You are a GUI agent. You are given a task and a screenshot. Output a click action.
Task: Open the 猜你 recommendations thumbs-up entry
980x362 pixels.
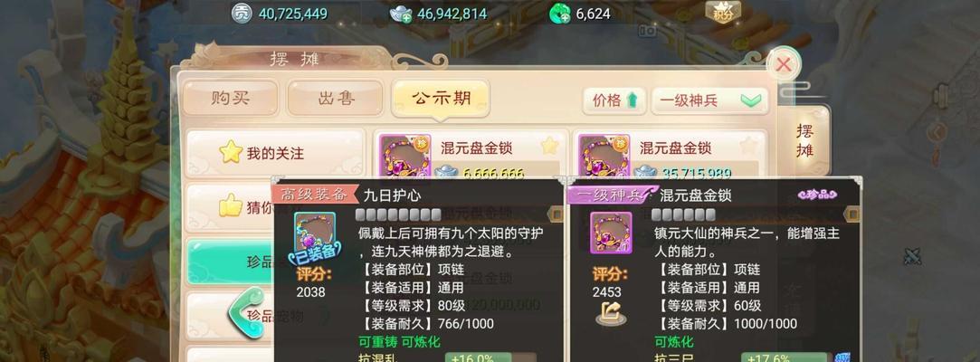(x=230, y=205)
